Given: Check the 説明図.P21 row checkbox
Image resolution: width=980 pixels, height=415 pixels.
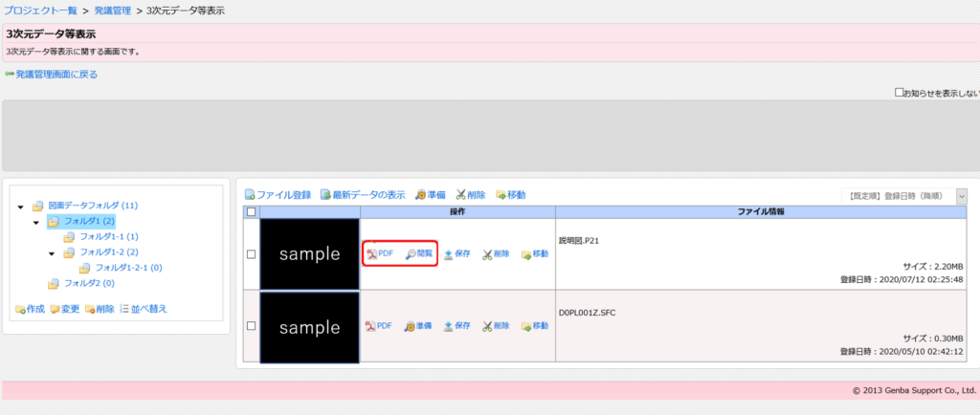Looking at the screenshot, I should (252, 254).
